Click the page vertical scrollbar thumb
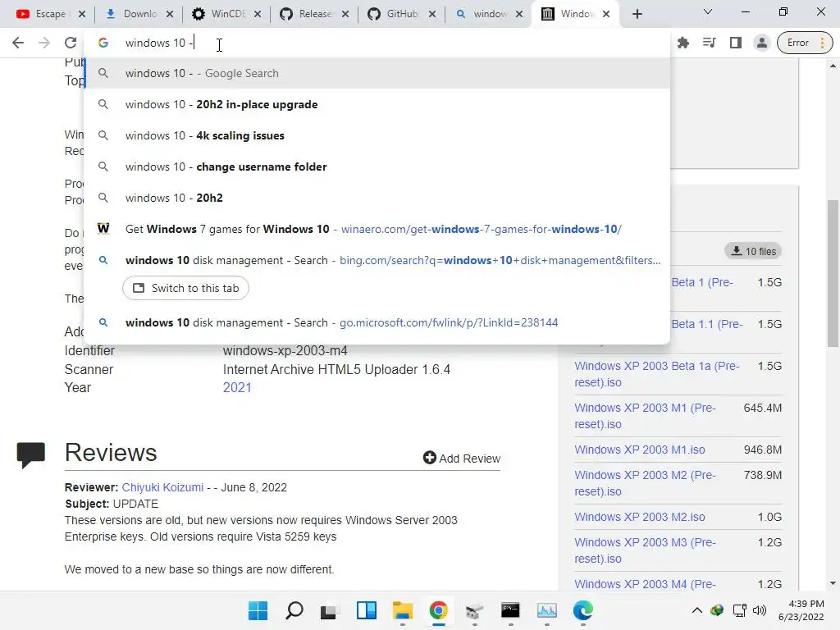This screenshot has height=630, width=840. click(x=833, y=273)
